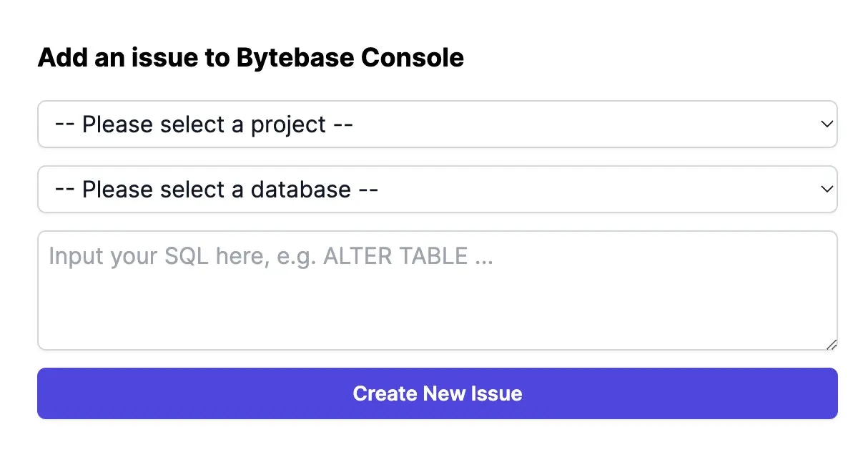The width and height of the screenshot is (868, 475).
Task: Select the 'Please select a database' placeholder text
Action: click(216, 190)
